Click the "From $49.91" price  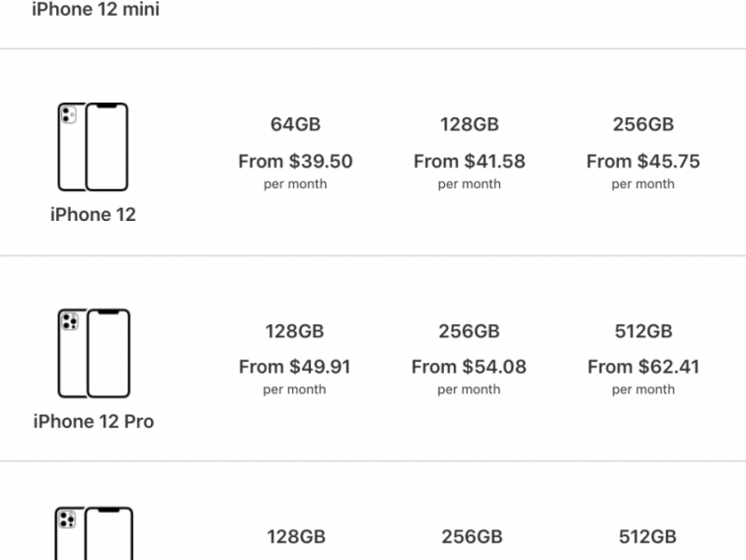pos(295,367)
